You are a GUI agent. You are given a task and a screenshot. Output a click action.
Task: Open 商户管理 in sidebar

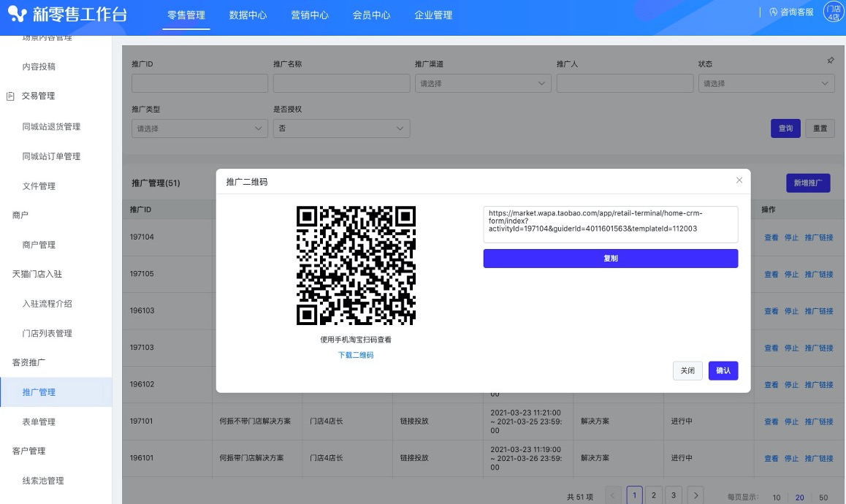pos(39,245)
